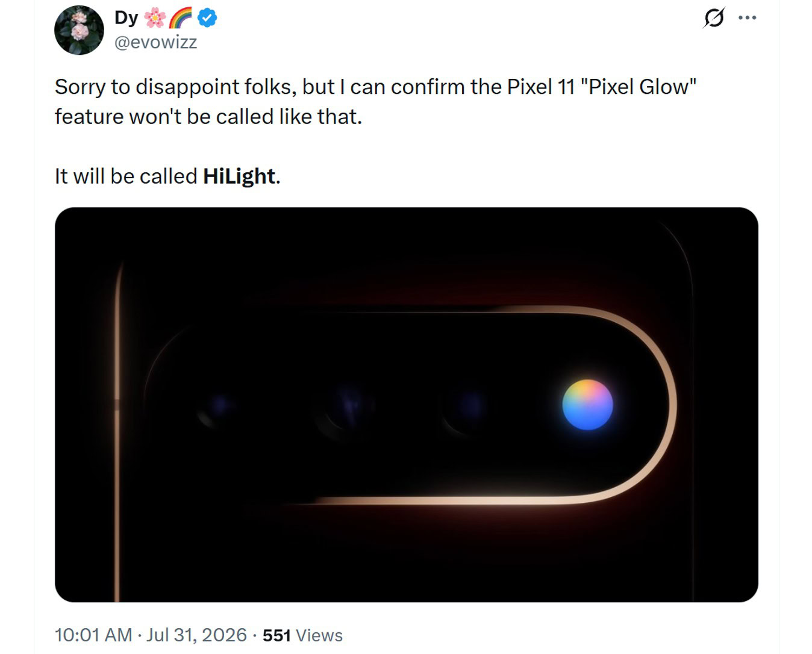Click the multicolor gradient orb in image
This screenshot has height=654, width=812.
[x=587, y=405]
